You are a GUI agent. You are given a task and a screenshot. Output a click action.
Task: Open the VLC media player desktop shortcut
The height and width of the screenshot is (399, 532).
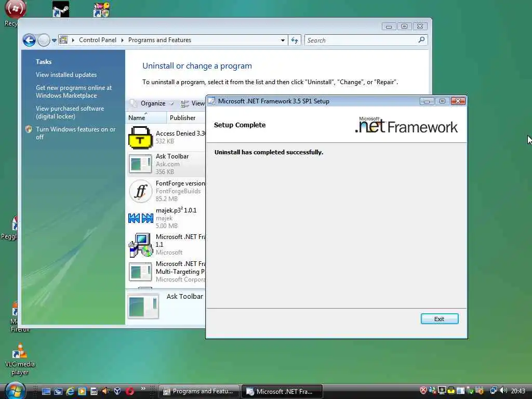click(x=20, y=359)
